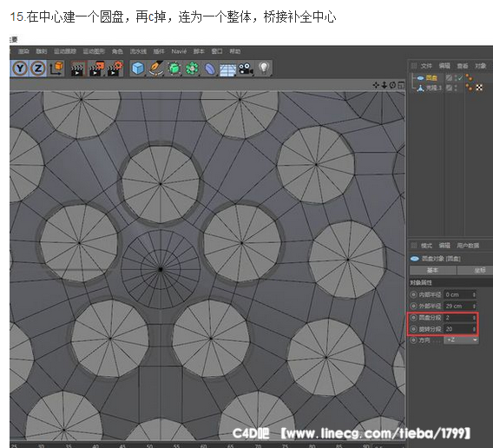Render to Picture Viewer clapperboard icon
Image resolution: width=493 pixels, height=448 pixels.
coord(96,69)
